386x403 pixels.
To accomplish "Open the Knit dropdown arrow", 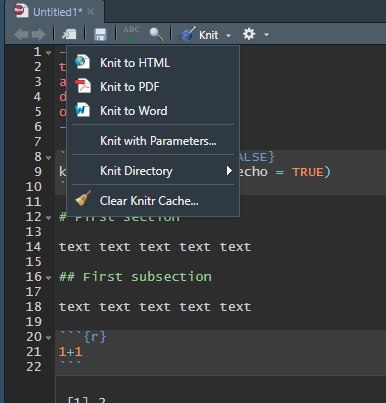I will pos(228,35).
